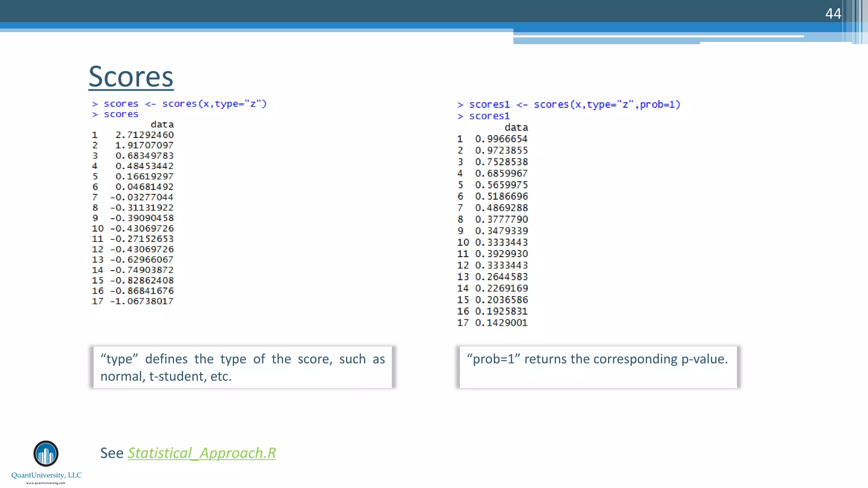The height and width of the screenshot is (488, 868).
Task: Click the left table data header
Action: [162, 125]
